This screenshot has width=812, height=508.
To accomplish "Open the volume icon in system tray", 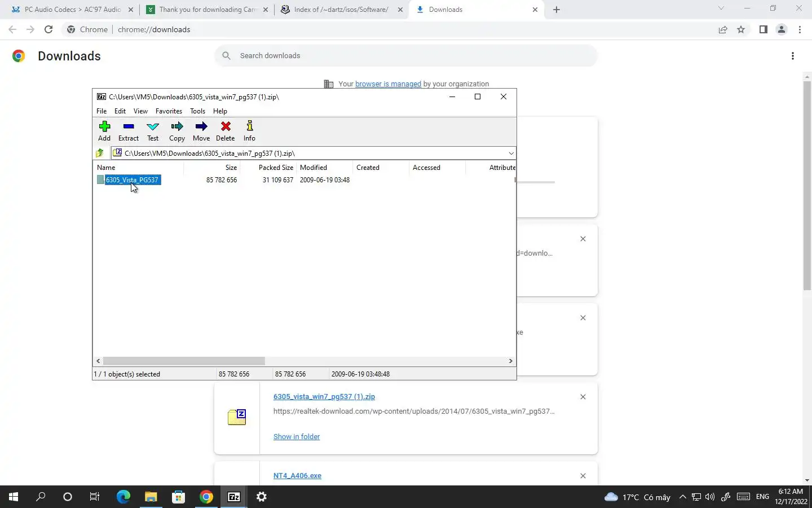I will click(710, 497).
